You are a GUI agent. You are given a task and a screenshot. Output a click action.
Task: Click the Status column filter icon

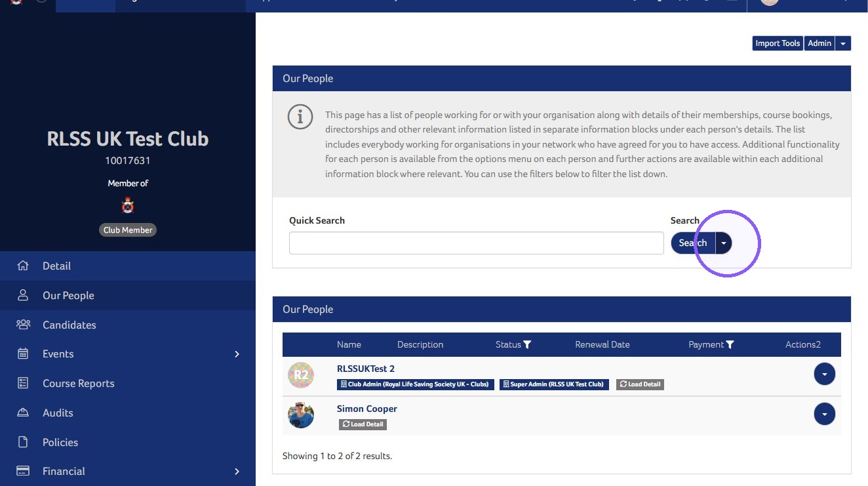527,344
